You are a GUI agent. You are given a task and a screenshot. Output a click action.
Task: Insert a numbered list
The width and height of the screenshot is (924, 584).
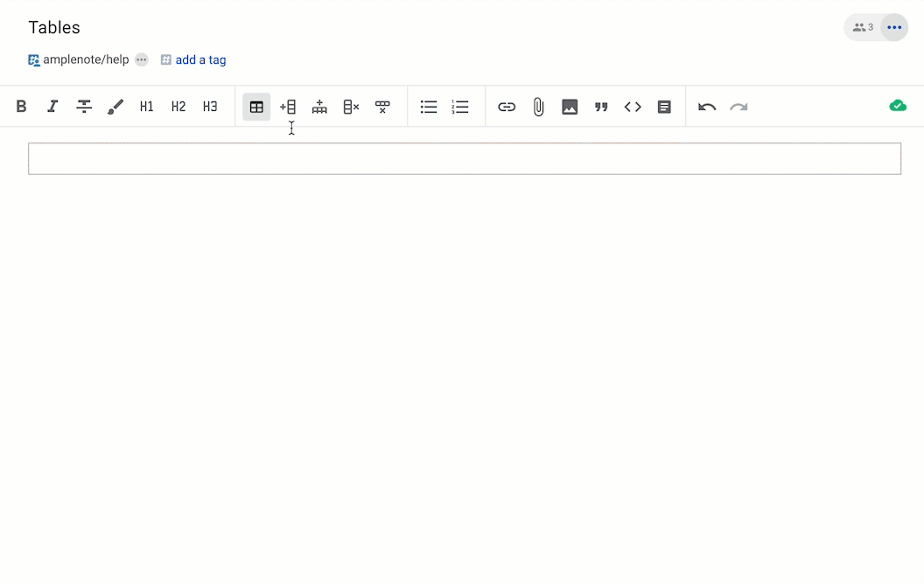click(459, 107)
